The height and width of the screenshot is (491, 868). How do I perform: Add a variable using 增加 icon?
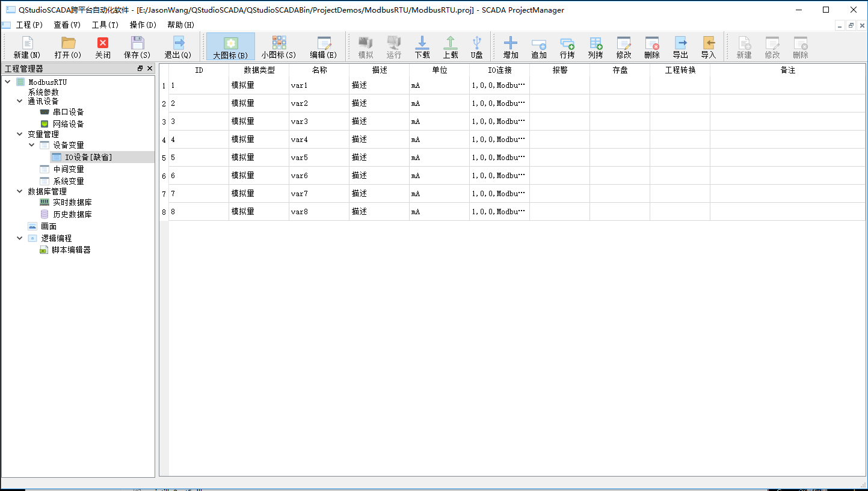[510, 46]
